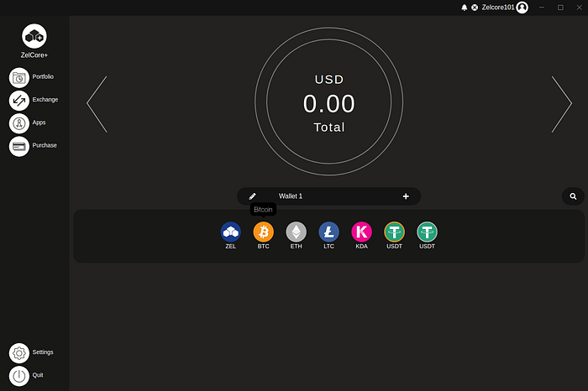This screenshot has height=391, width=588.
Task: Click the circled X status icon
Action: tap(475, 8)
